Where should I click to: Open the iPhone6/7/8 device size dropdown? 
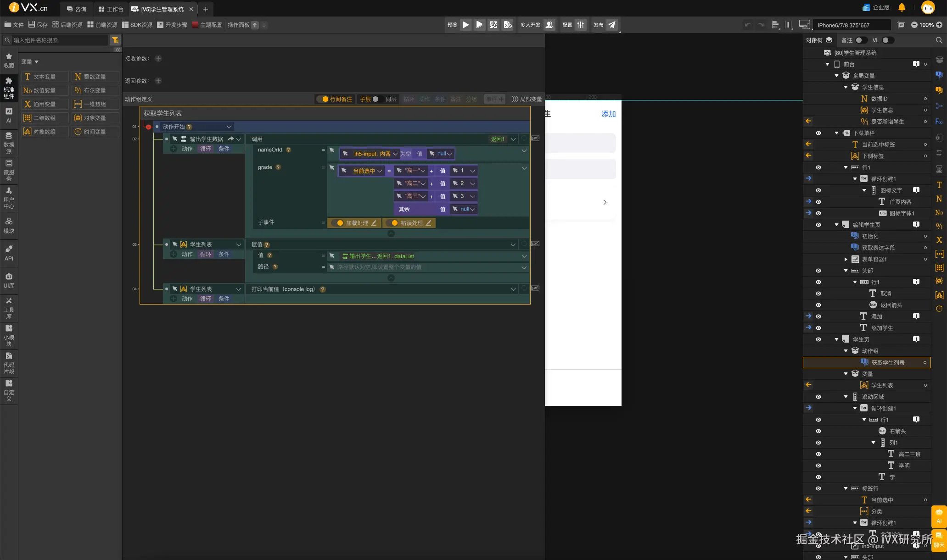click(851, 25)
